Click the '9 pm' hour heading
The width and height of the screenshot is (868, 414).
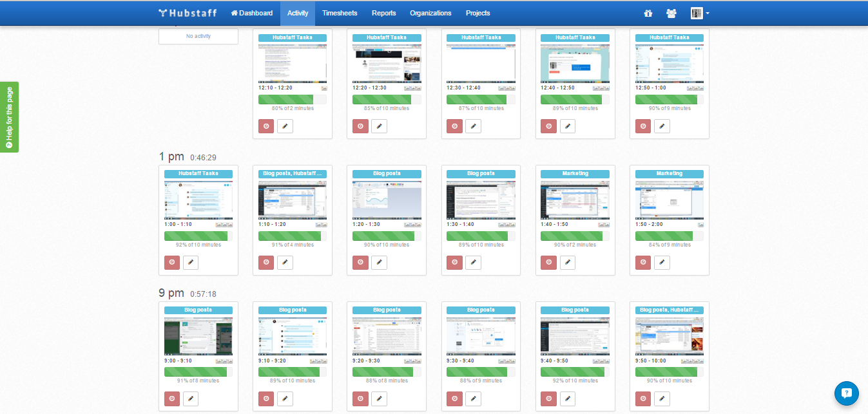(x=171, y=294)
